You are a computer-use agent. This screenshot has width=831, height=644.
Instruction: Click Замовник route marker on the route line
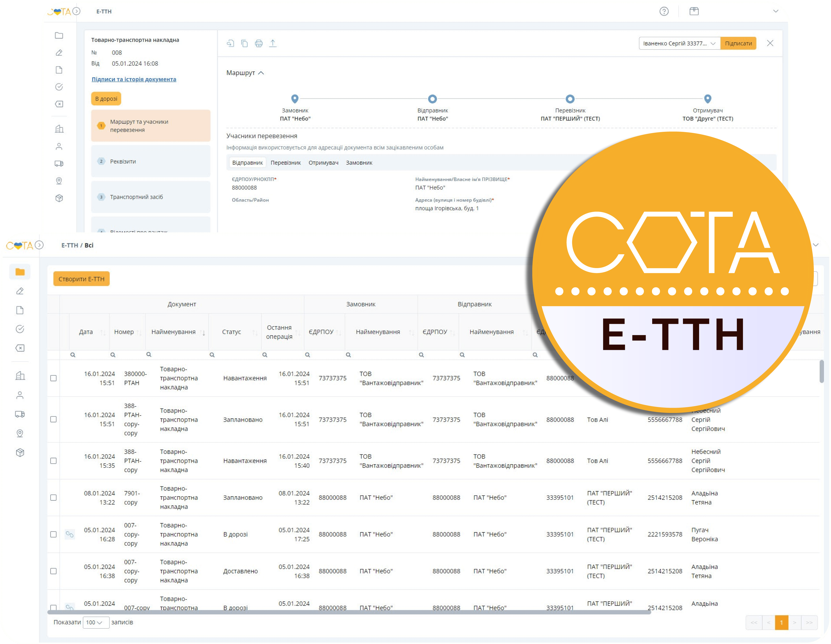[295, 99]
